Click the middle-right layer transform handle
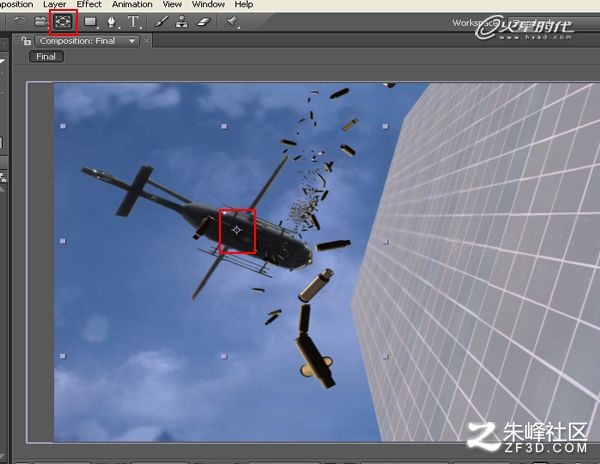 coord(386,242)
